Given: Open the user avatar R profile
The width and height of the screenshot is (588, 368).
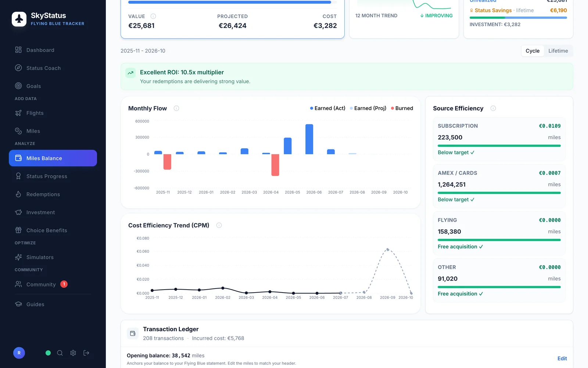Looking at the screenshot, I should click(19, 353).
